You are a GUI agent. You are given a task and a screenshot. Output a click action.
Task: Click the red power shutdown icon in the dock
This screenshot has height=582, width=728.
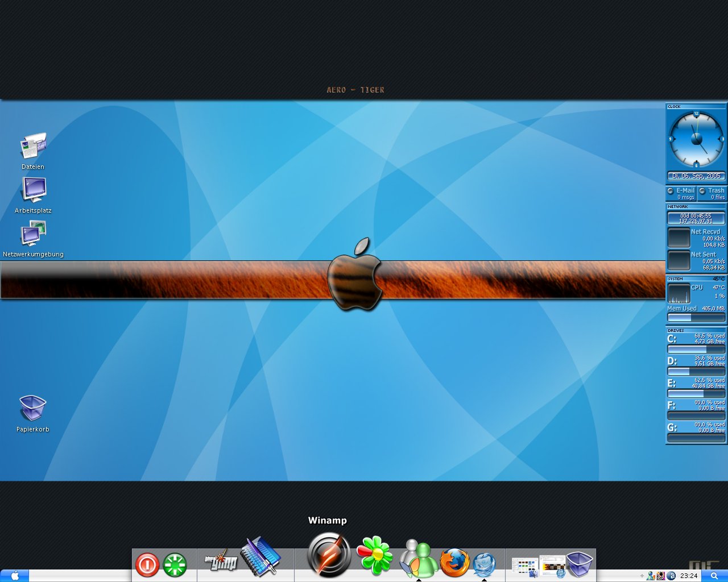(x=147, y=565)
